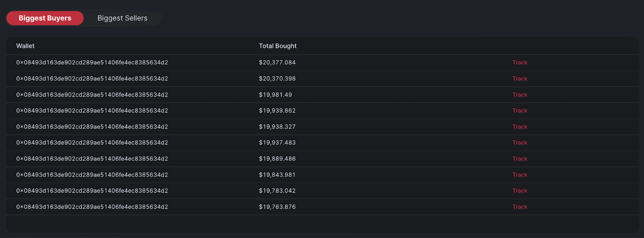Select the wallet address in the $19,763.876 row
This screenshot has width=644, height=238.
click(92, 207)
